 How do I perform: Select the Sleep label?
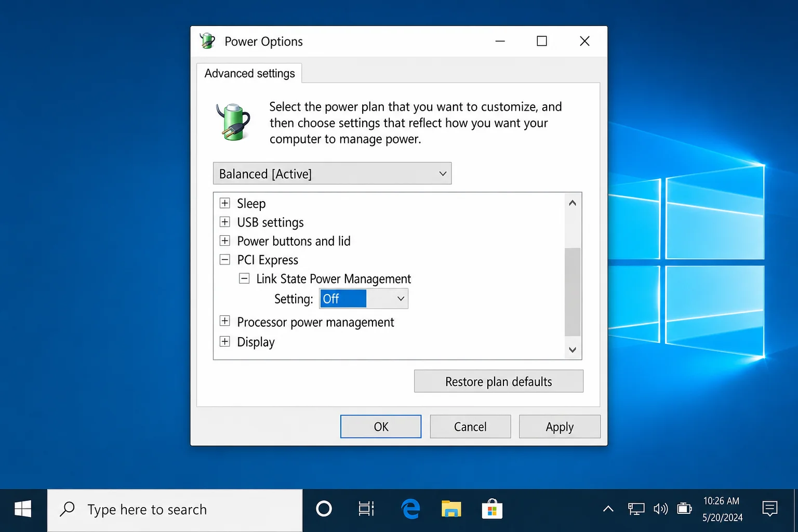point(251,204)
